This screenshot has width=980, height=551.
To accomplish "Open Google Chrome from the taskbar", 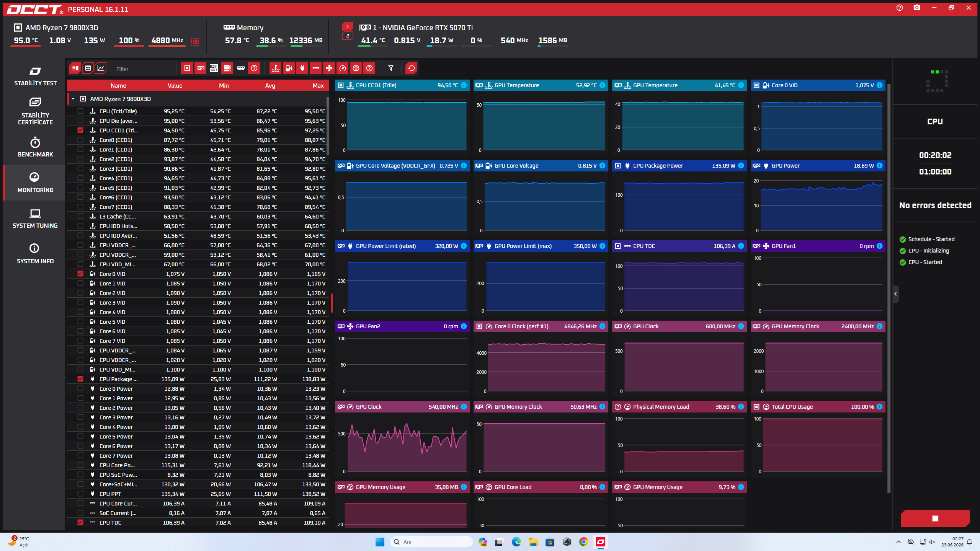I will [583, 542].
